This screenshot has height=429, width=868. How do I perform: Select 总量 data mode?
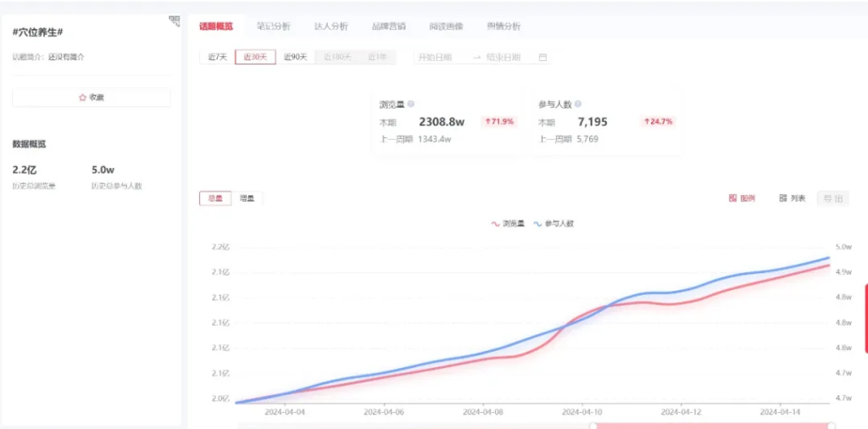point(215,198)
